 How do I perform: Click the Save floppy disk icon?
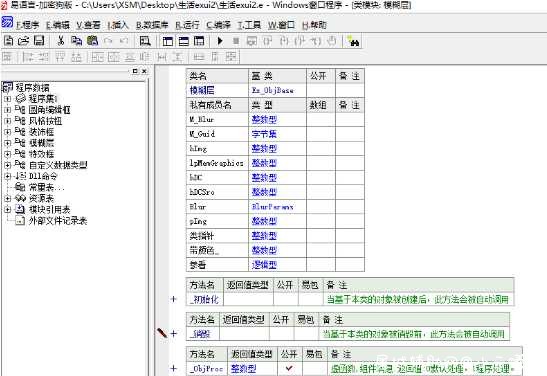39,41
